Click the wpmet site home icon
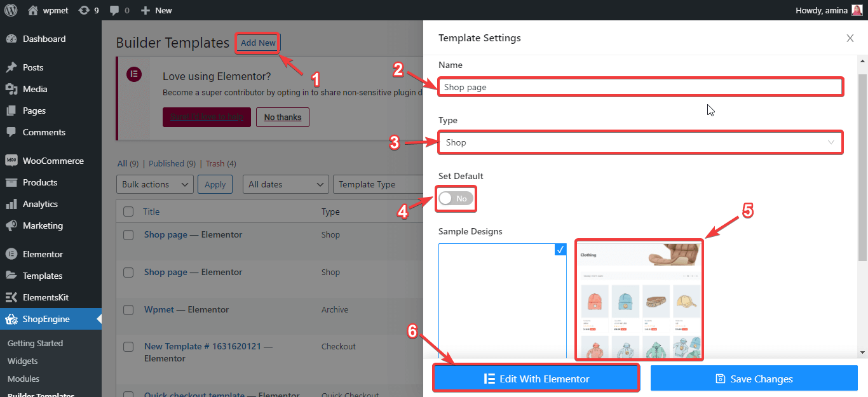 point(33,10)
